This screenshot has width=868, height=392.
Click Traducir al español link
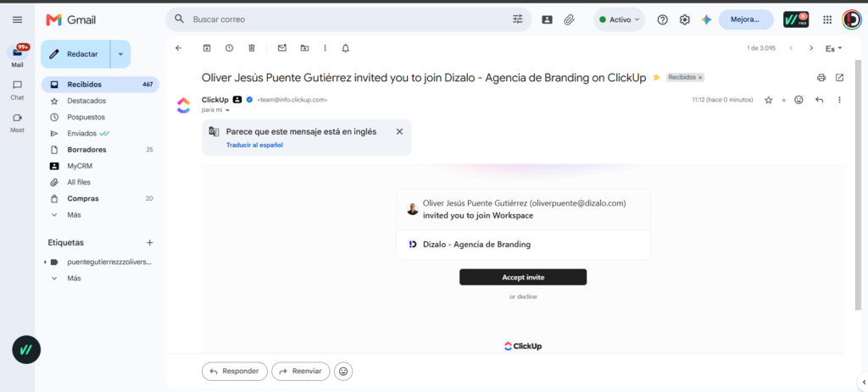pyautogui.click(x=254, y=145)
